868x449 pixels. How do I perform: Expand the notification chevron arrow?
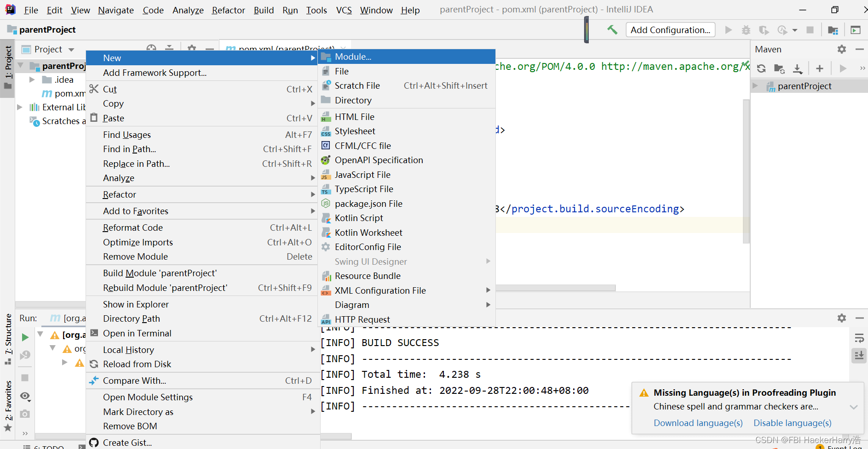pos(854,407)
